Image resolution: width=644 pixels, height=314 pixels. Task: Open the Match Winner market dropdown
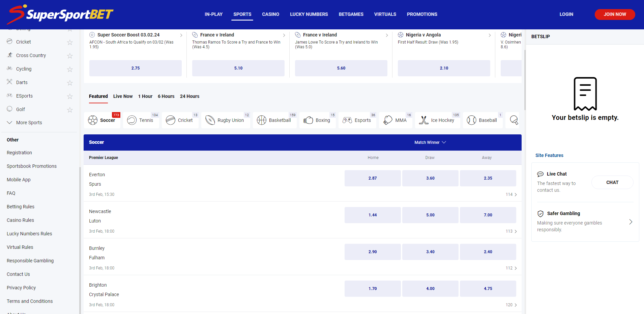430,142
